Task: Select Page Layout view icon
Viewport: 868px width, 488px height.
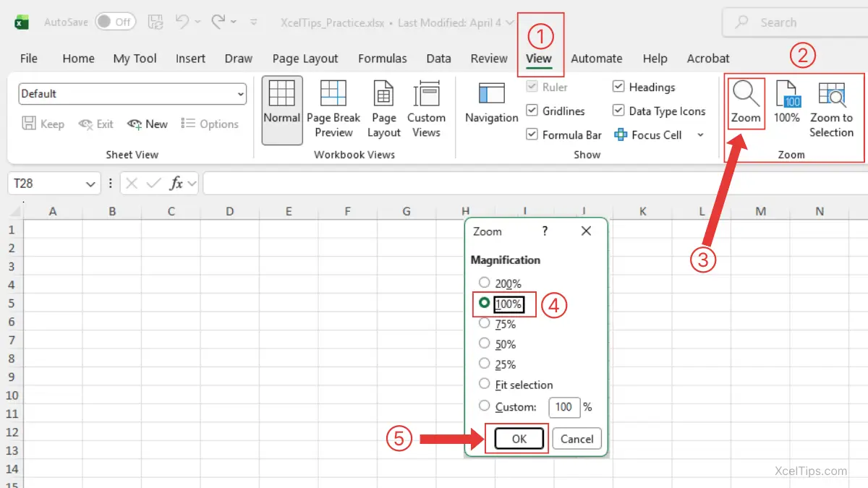Action: (x=383, y=108)
